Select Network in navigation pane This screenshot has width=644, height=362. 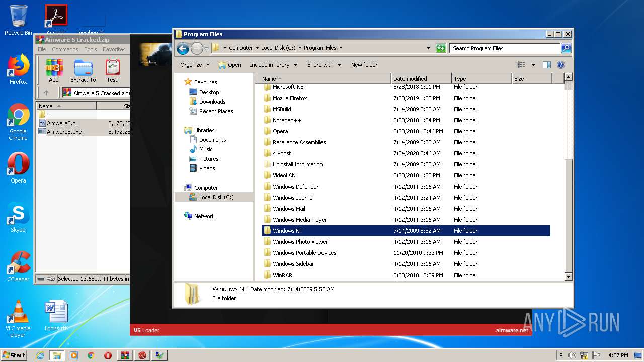point(200,216)
